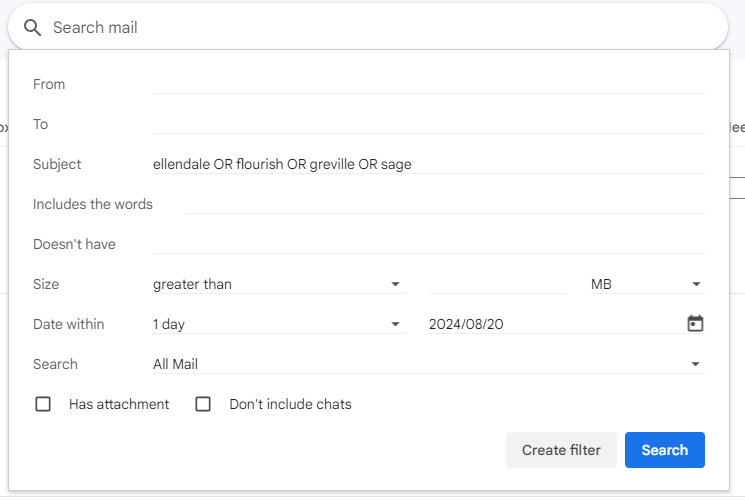Open the calendar date picker icon
The image size is (745, 500).
(x=695, y=324)
